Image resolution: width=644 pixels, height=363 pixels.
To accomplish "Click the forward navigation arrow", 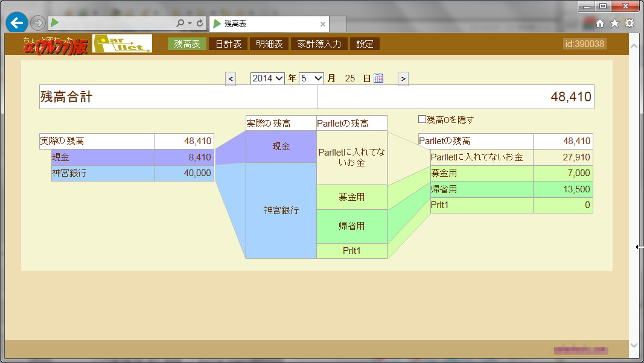I will (37, 23).
